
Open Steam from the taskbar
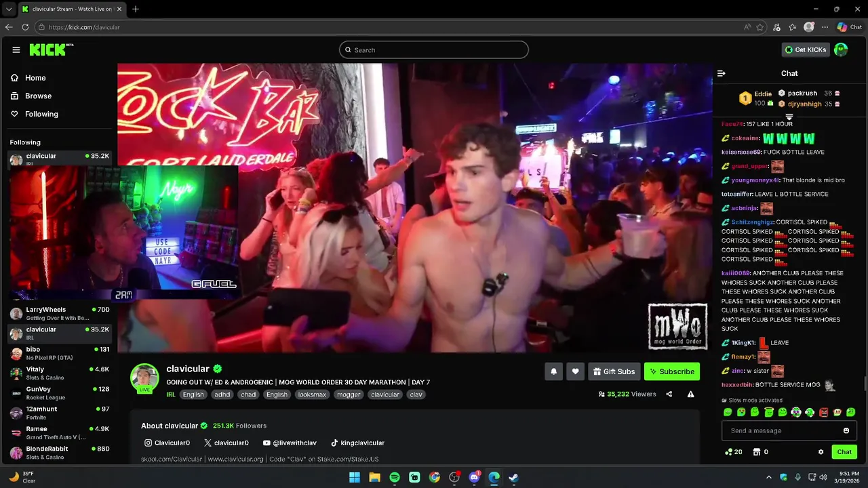(x=514, y=477)
